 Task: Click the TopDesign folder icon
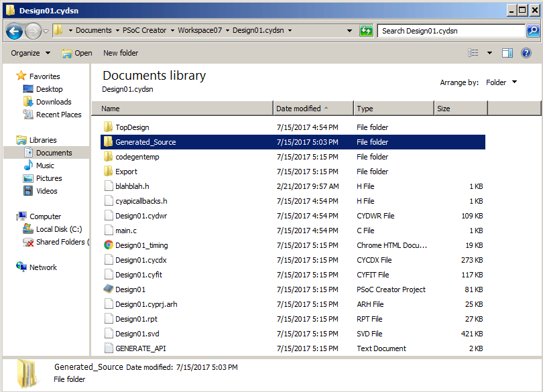pos(108,127)
